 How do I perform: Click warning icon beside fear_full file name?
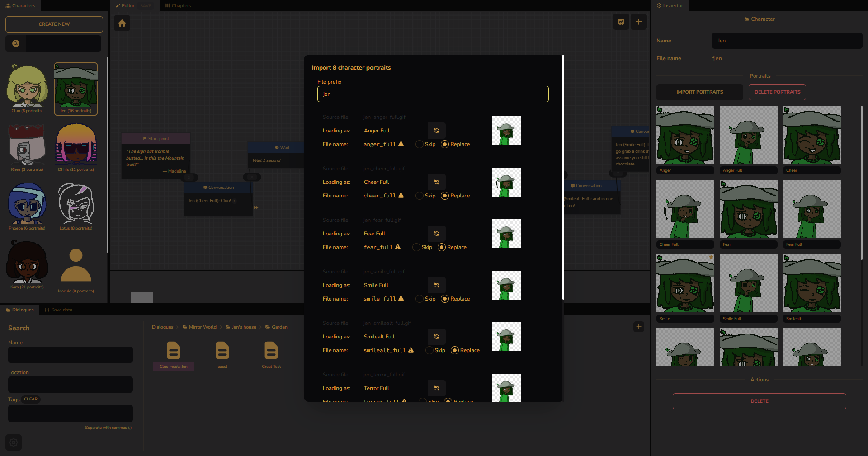398,247
